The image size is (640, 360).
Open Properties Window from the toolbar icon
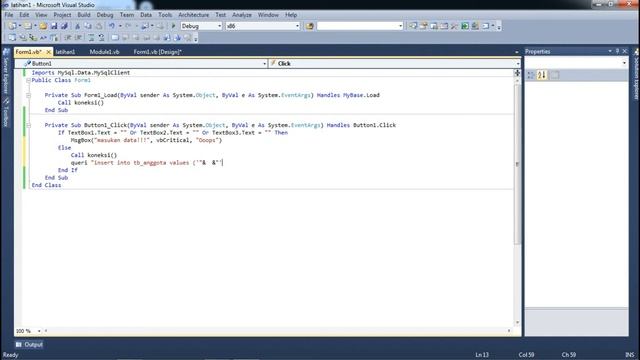click(423, 26)
